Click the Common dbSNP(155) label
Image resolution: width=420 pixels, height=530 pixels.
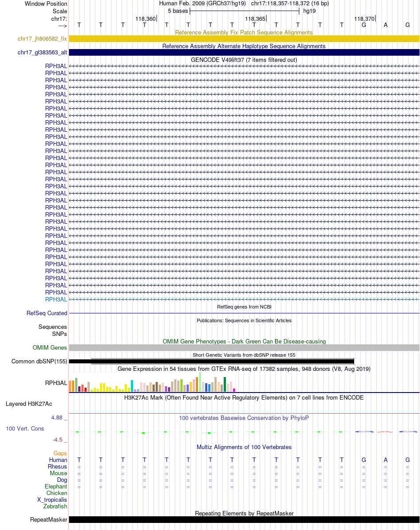(39, 361)
